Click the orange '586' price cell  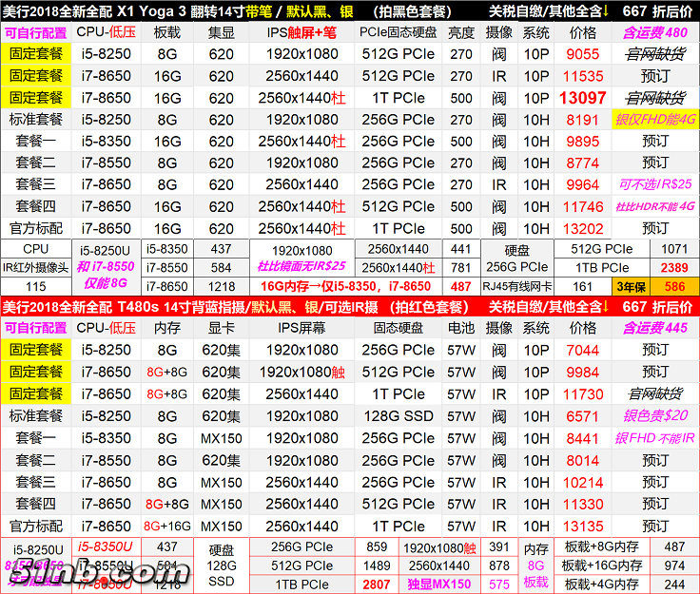[674, 287]
